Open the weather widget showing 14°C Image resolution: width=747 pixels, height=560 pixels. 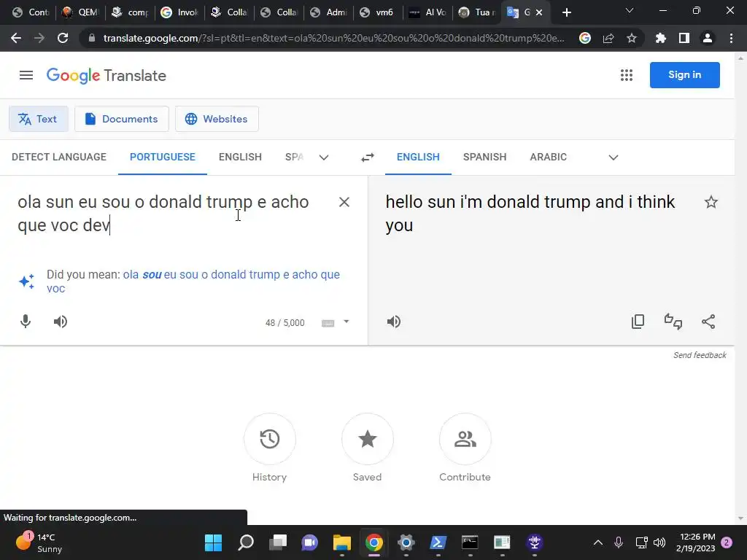39,542
